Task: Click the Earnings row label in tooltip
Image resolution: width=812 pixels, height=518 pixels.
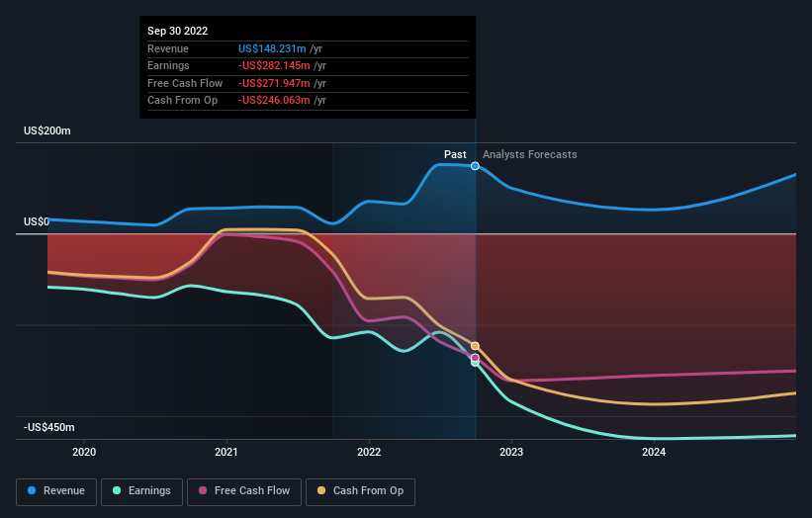Action: 168,65
